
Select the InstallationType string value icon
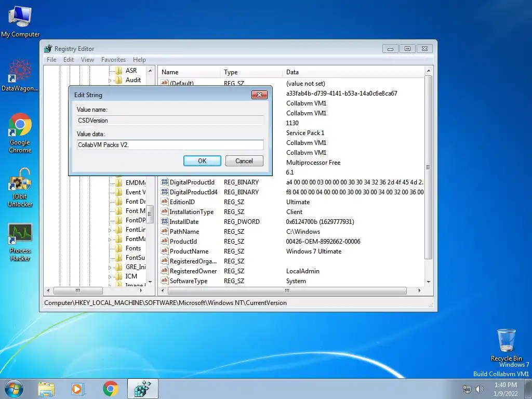[165, 211]
